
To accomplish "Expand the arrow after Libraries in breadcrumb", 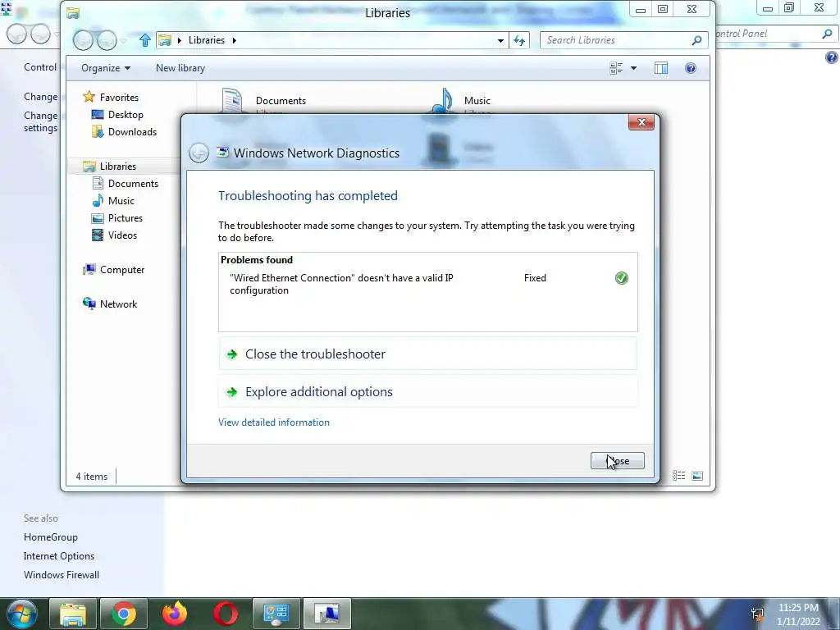I will coord(234,40).
